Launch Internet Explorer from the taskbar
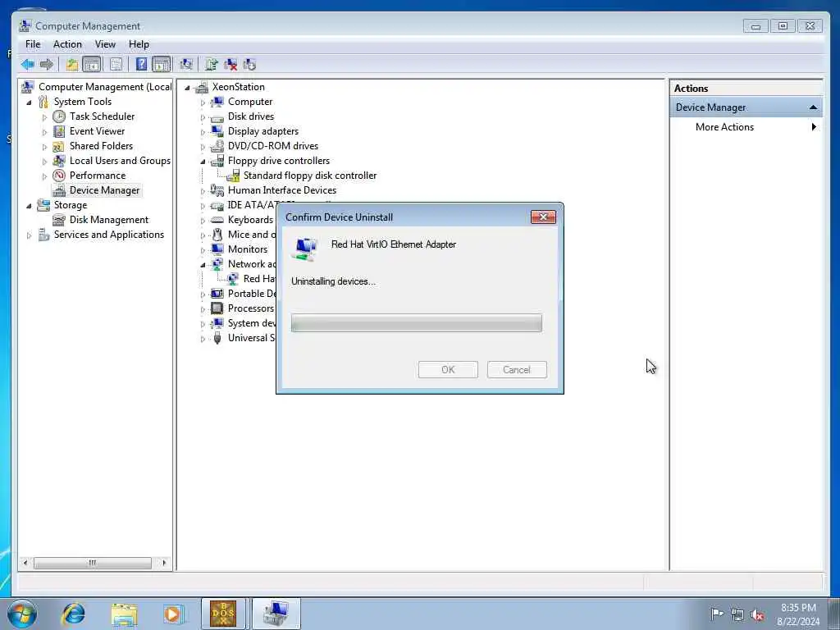Viewport: 840px width, 630px height. click(x=73, y=614)
